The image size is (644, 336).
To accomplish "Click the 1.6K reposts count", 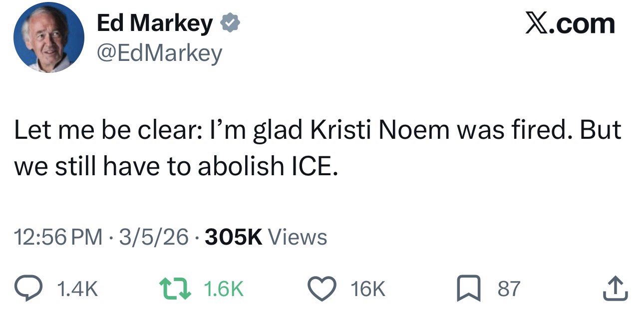I will coord(224,289).
